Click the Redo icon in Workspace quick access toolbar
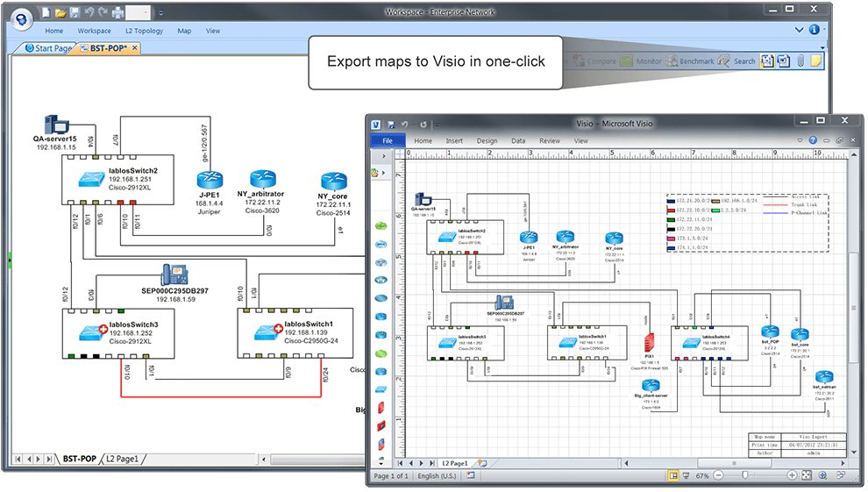 click(x=103, y=12)
